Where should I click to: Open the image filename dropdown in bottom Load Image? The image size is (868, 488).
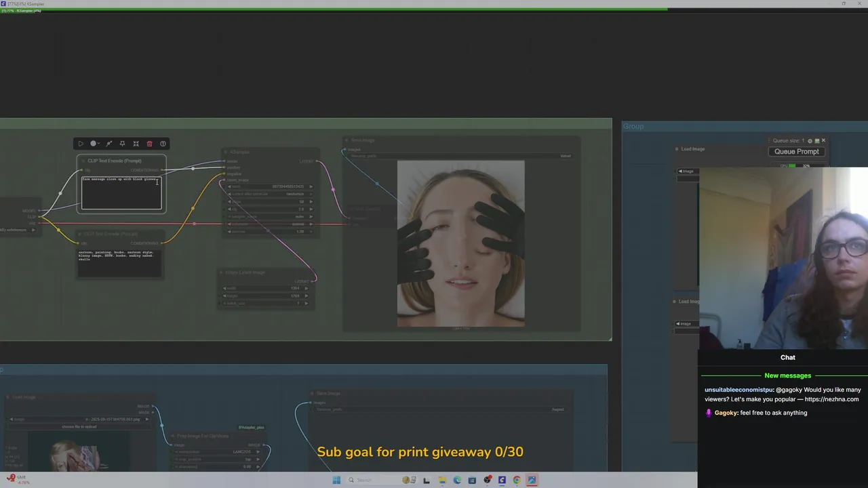point(79,419)
